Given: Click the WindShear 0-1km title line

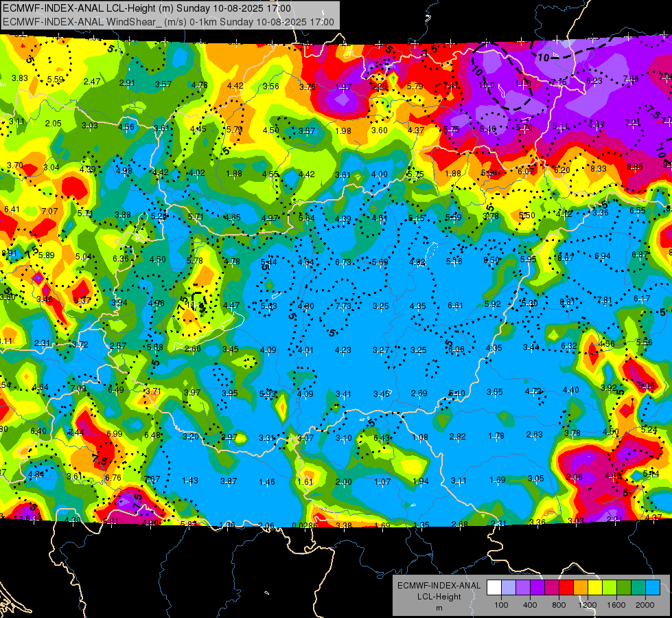Looking at the screenshot, I should 168,22.
